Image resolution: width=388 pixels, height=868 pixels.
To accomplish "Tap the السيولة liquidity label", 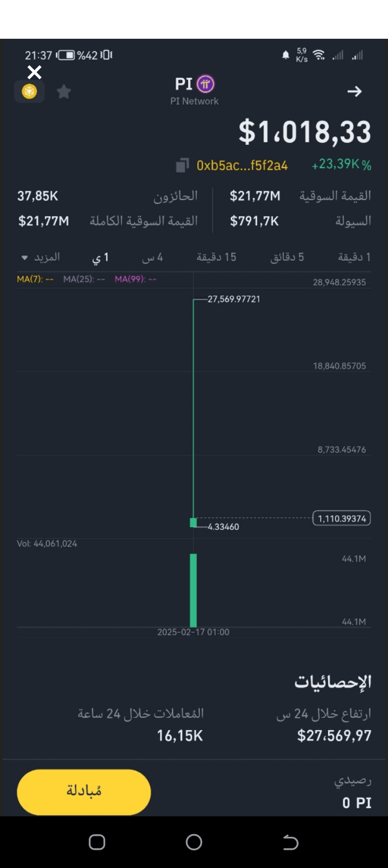I will pos(353,221).
